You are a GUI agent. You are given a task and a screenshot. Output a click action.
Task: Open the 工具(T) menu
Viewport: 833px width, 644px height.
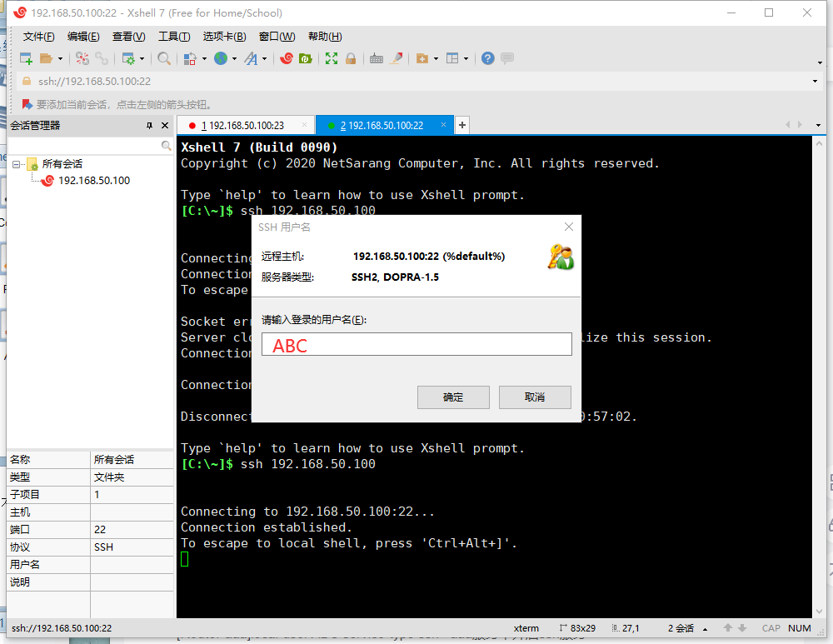click(x=174, y=37)
